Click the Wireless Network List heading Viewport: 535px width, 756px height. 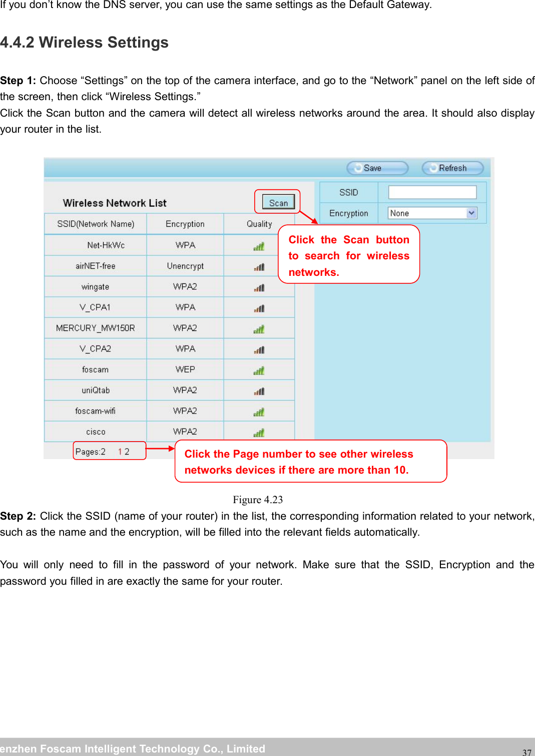pos(115,203)
